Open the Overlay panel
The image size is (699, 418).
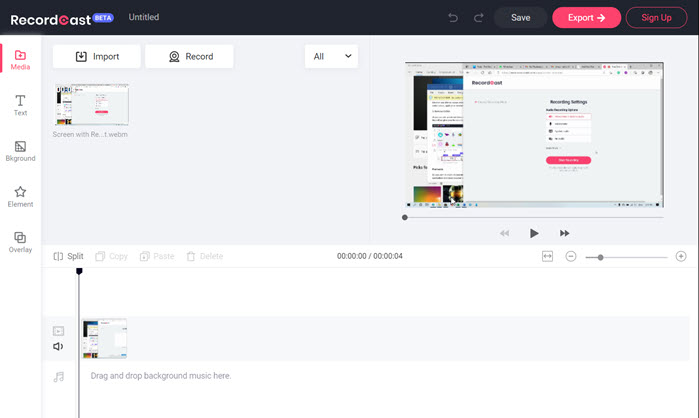(x=20, y=242)
